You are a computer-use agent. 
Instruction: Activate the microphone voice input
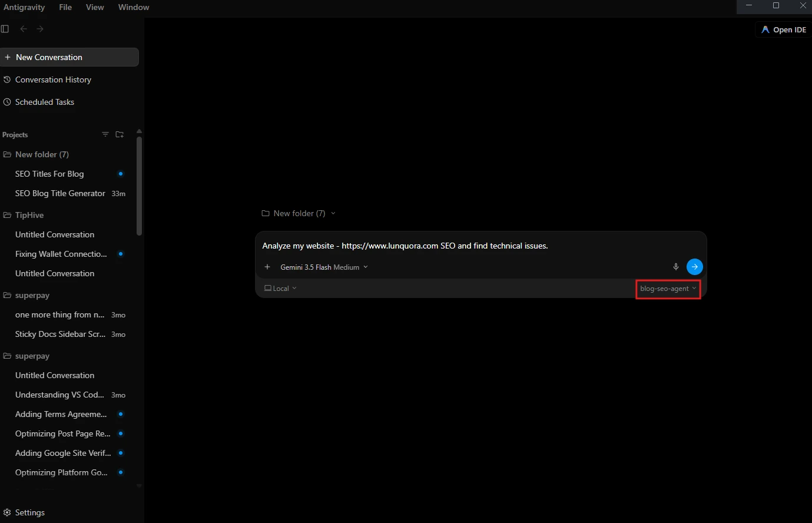coord(676,267)
